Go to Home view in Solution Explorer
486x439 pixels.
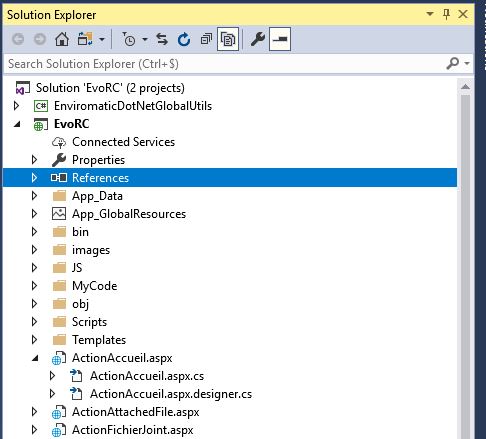pyautogui.click(x=62, y=39)
